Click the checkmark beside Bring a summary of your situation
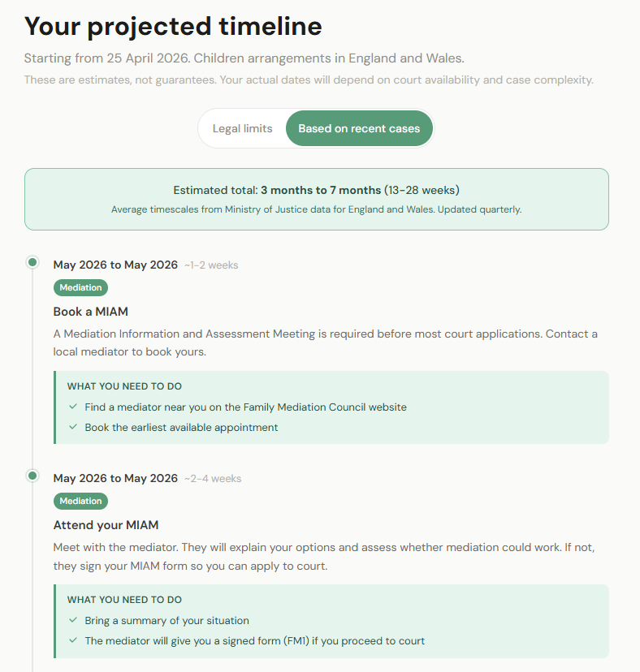The height and width of the screenshot is (672, 640). (x=73, y=620)
